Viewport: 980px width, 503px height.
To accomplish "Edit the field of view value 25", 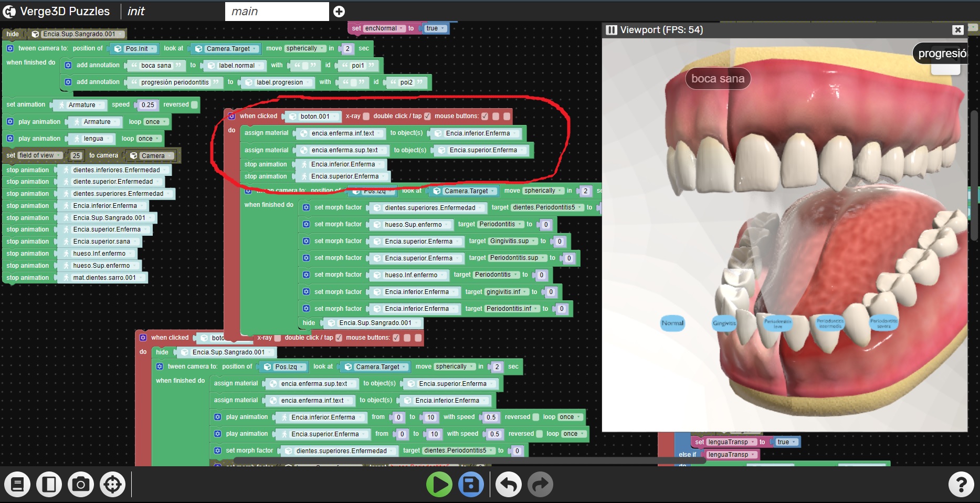I will [x=77, y=155].
